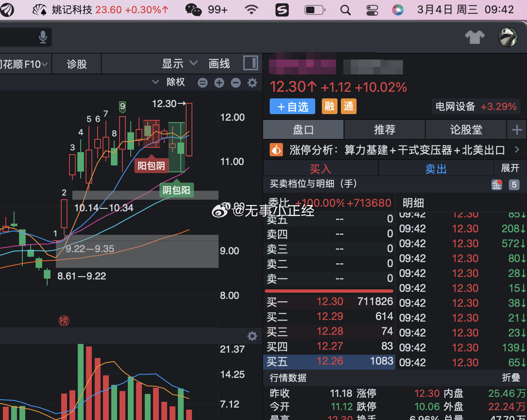The width and height of the screenshot is (527, 420).
Task: Click the menu bar date and time
Action: [x=465, y=10]
